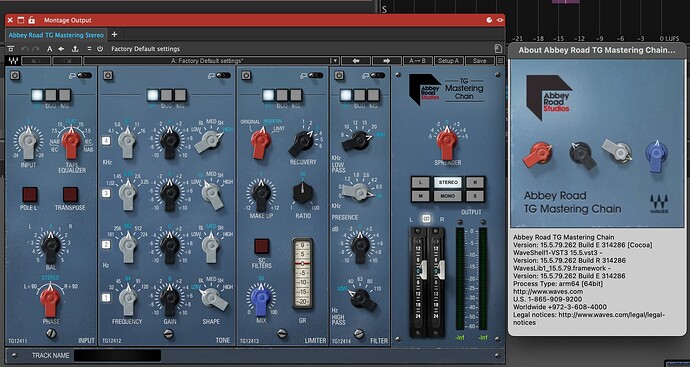
Task: Click the preset list dropdown arrow
Action: point(334,61)
